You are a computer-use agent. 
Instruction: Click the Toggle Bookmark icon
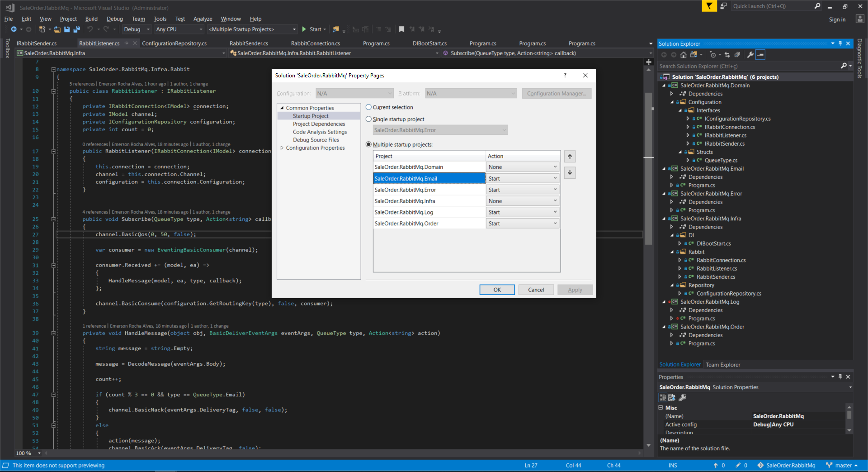pyautogui.click(x=401, y=29)
